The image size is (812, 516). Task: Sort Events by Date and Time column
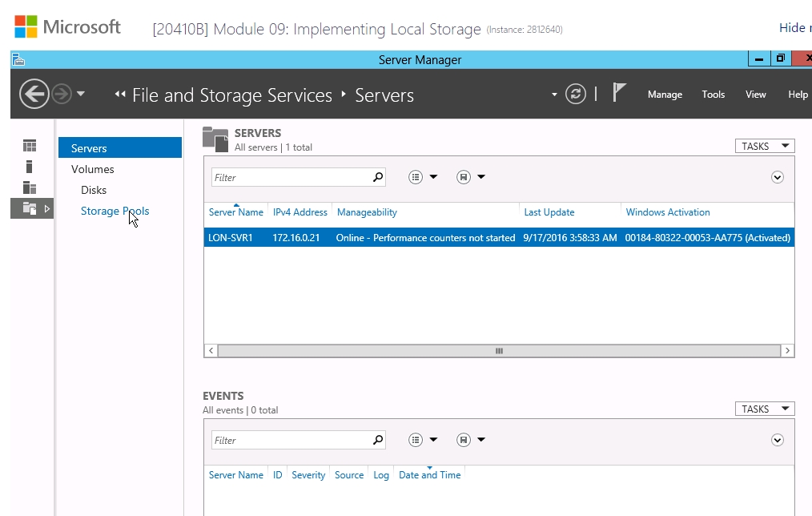(x=429, y=474)
